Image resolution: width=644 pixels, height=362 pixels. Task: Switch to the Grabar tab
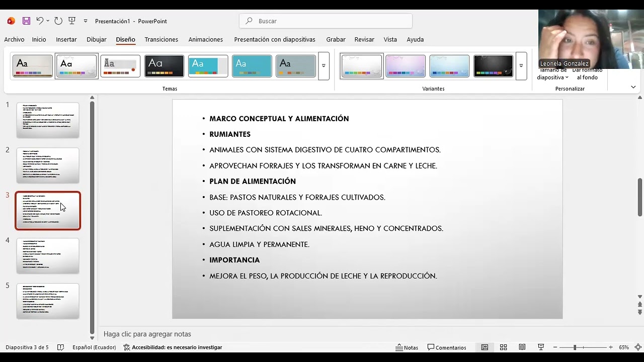click(x=336, y=39)
